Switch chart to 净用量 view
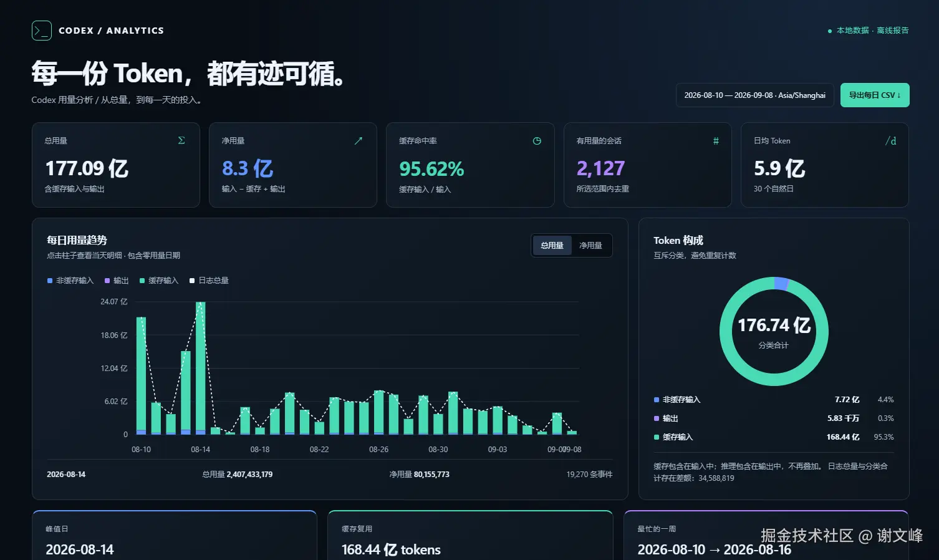This screenshot has height=560, width=939. [x=590, y=245]
